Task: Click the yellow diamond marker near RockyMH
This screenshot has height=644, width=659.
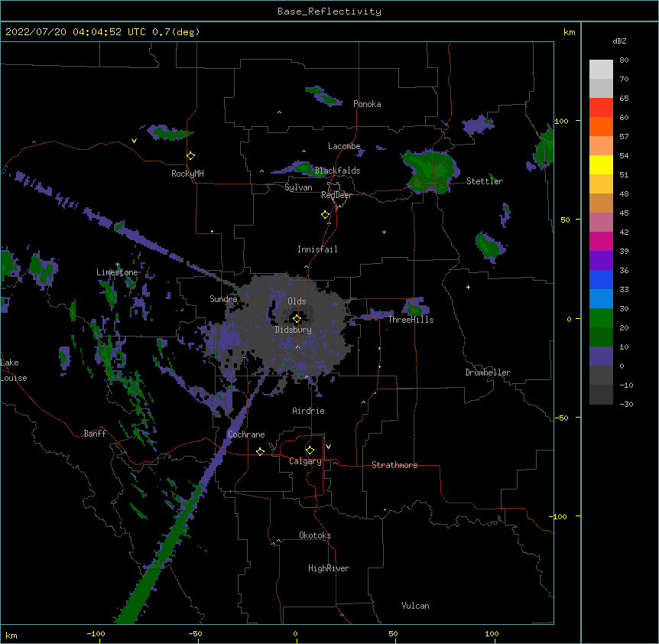Action: (x=191, y=156)
